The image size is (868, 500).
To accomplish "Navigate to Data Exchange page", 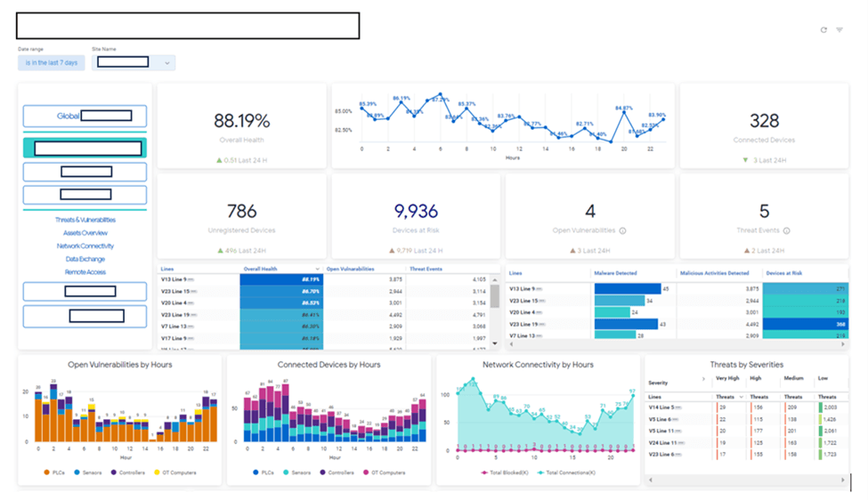I will tap(85, 259).
